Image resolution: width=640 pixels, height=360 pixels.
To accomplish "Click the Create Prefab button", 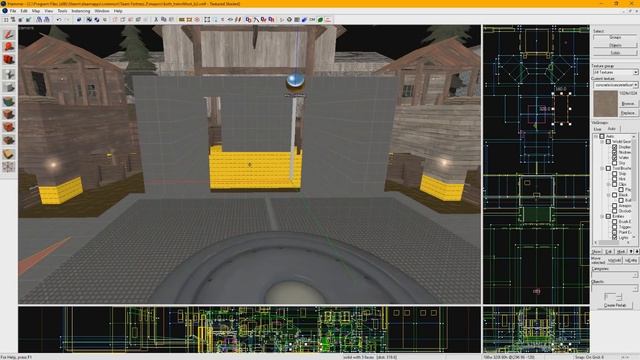I will [x=615, y=305].
